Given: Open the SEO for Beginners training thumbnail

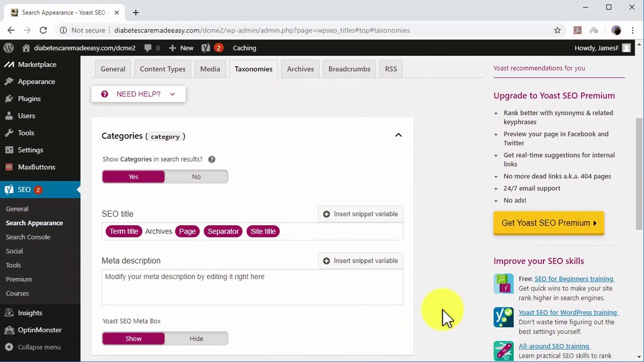Looking at the screenshot, I should pos(504,284).
